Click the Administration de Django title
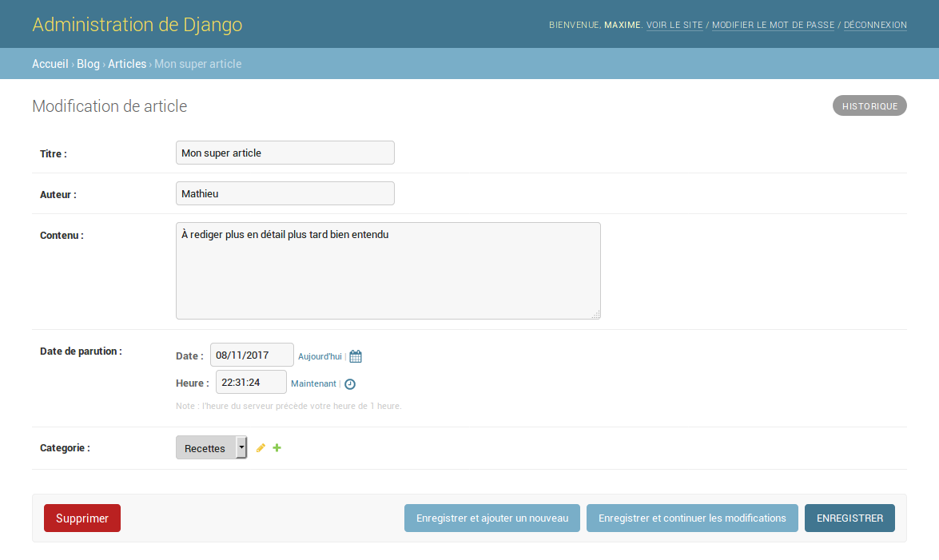939x560 pixels. 137,25
